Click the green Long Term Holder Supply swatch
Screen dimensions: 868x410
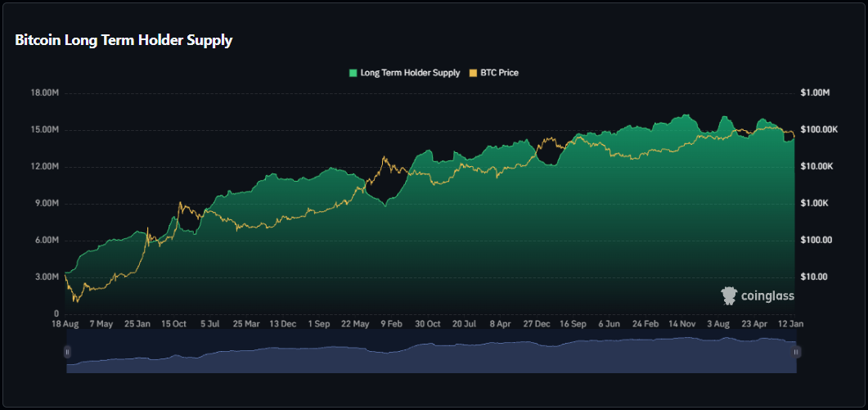click(x=353, y=73)
